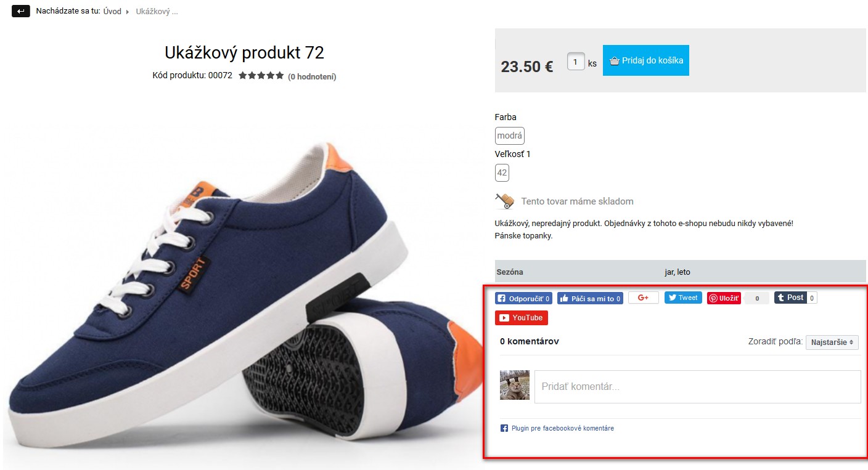868x470 pixels.
Task: Add product with Pridaj do košíka
Action: coord(645,60)
